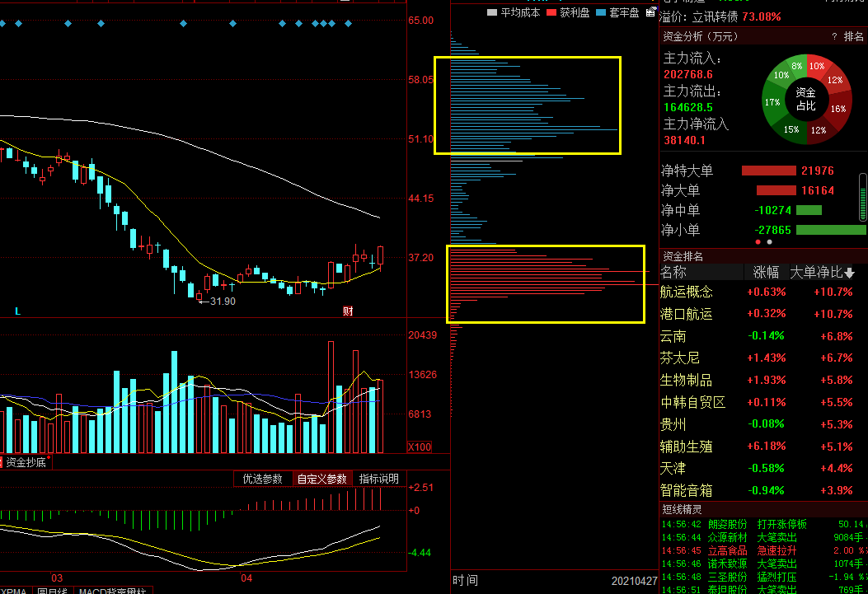The width and height of the screenshot is (868, 594).
Task: Click 众源新材 in the 短线精灵 feed
Action: coord(727,537)
